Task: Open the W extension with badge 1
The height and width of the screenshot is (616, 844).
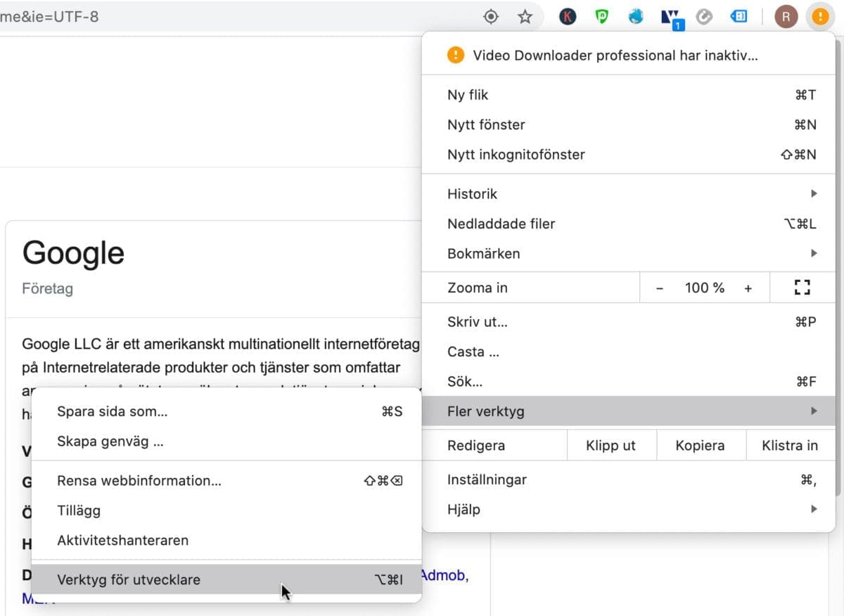Action: point(672,18)
